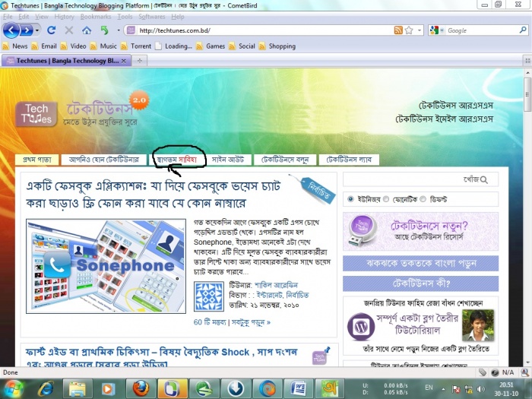Click the scrollbar down arrow
This screenshot has width=532, height=399.
tap(527, 363)
